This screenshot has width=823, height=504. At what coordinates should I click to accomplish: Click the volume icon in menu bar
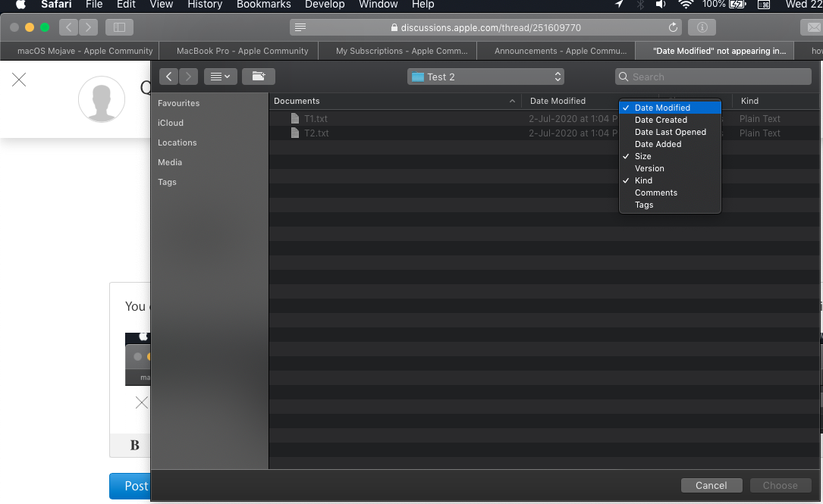tap(661, 5)
